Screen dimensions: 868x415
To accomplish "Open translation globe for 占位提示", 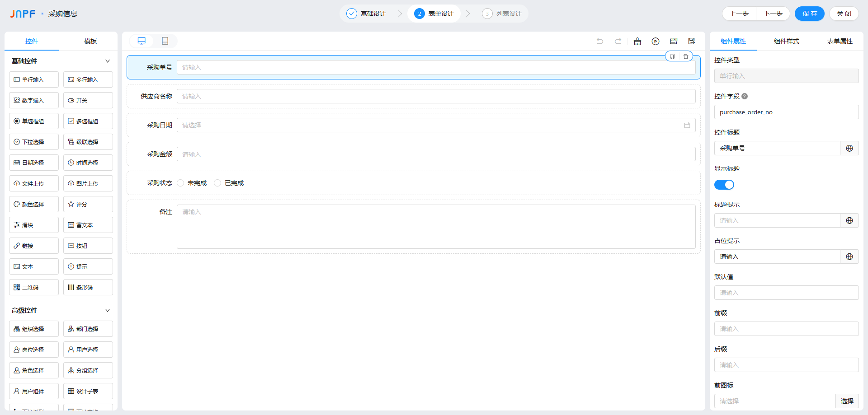I will point(849,256).
